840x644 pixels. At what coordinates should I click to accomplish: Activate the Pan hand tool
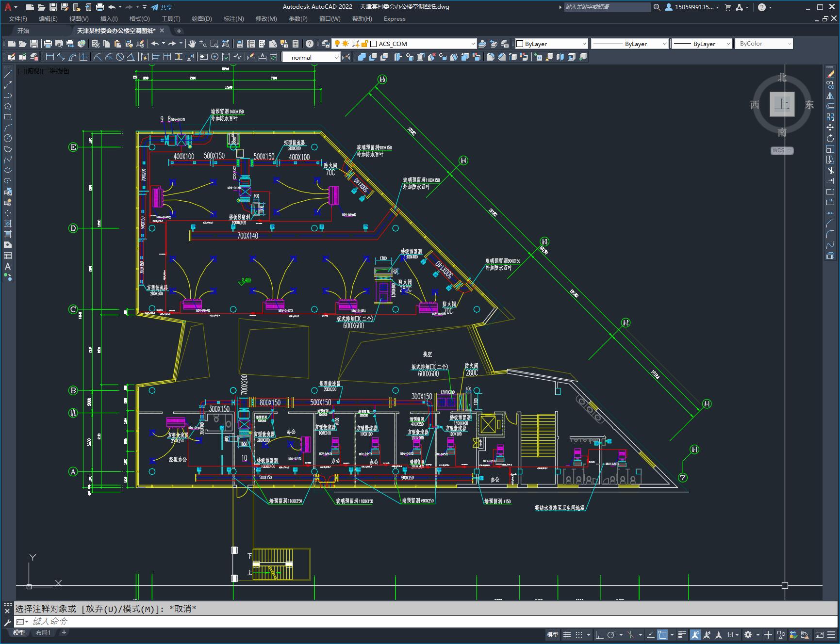192,44
